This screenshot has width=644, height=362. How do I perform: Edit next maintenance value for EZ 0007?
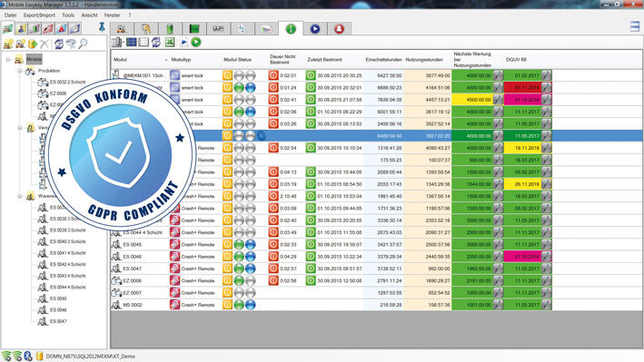coord(498,293)
